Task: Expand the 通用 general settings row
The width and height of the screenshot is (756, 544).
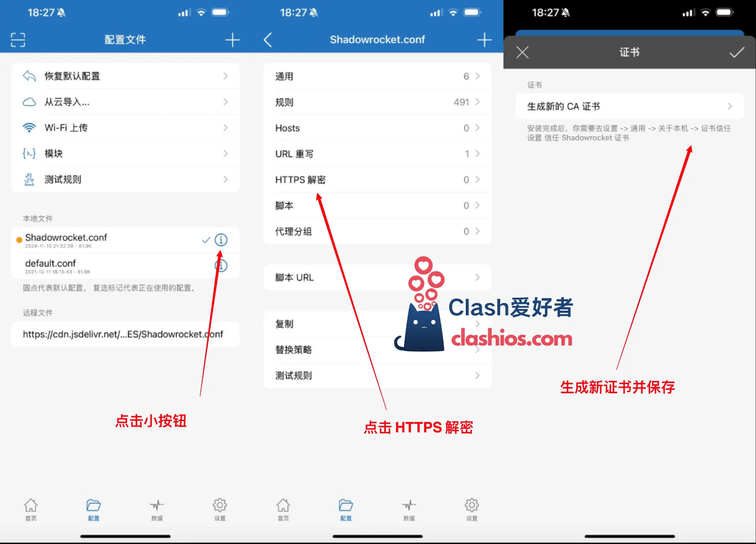Action: point(376,76)
